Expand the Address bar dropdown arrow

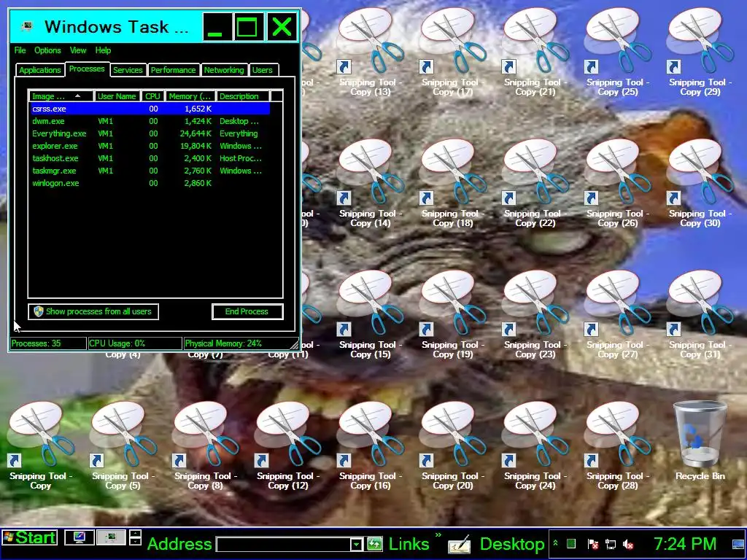pyautogui.click(x=356, y=544)
